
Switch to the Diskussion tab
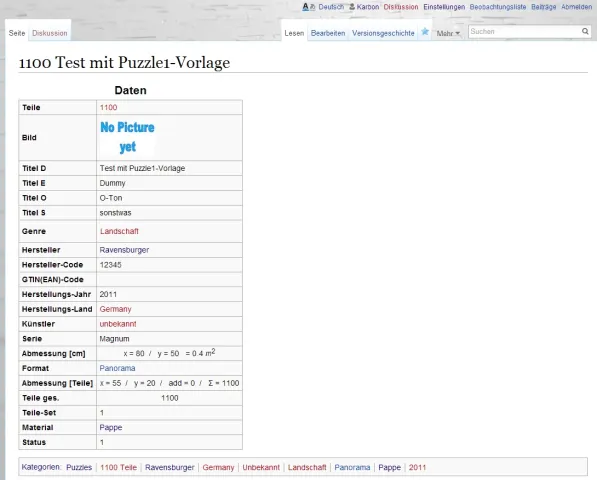coord(49,33)
